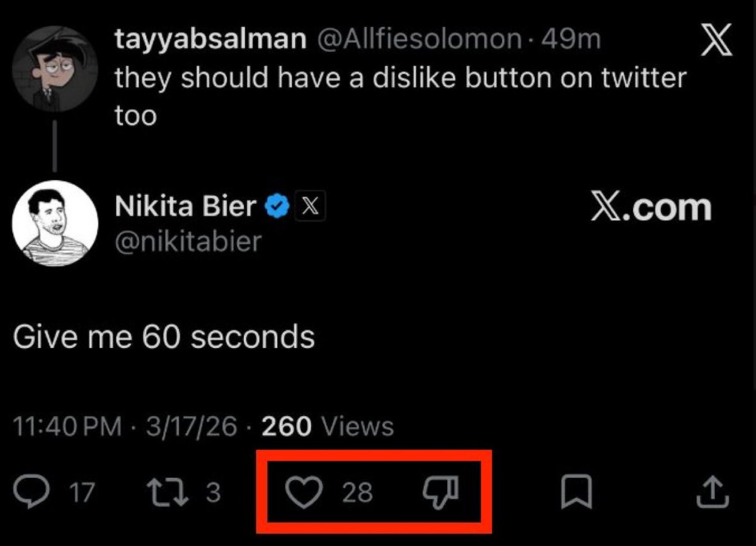Click the 260 Views count
The image size is (756, 546).
point(327,427)
